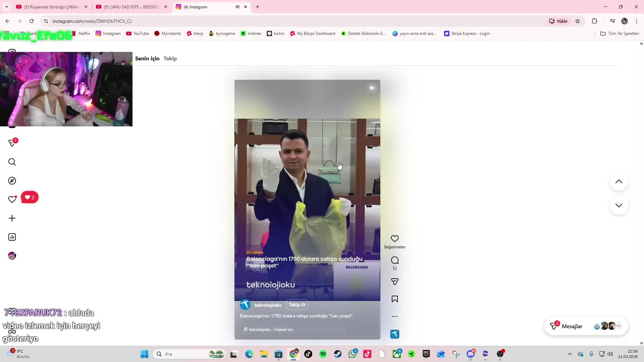The image size is (644, 362).
Task: Switch to the Takip tab
Action: [x=170, y=58]
